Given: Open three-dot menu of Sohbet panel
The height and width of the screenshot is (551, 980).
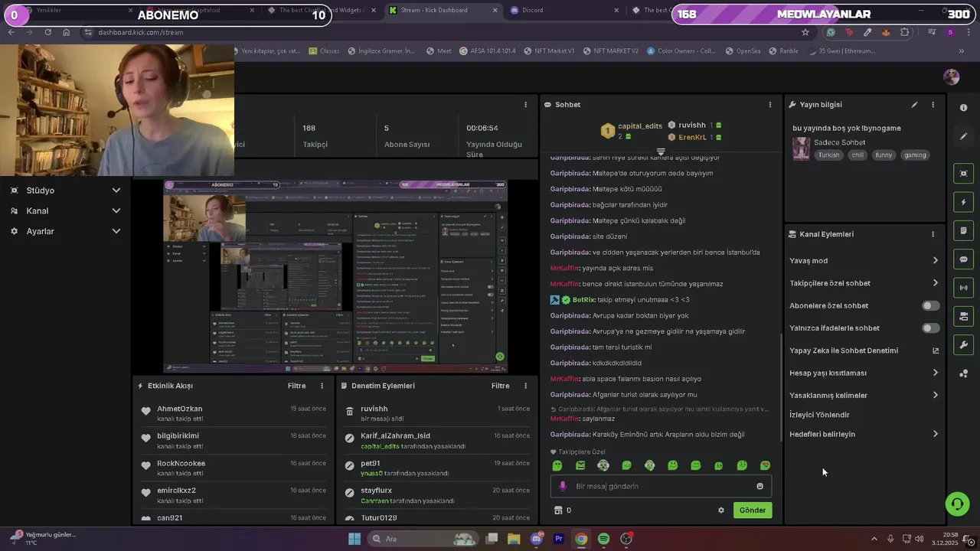Looking at the screenshot, I should [770, 105].
